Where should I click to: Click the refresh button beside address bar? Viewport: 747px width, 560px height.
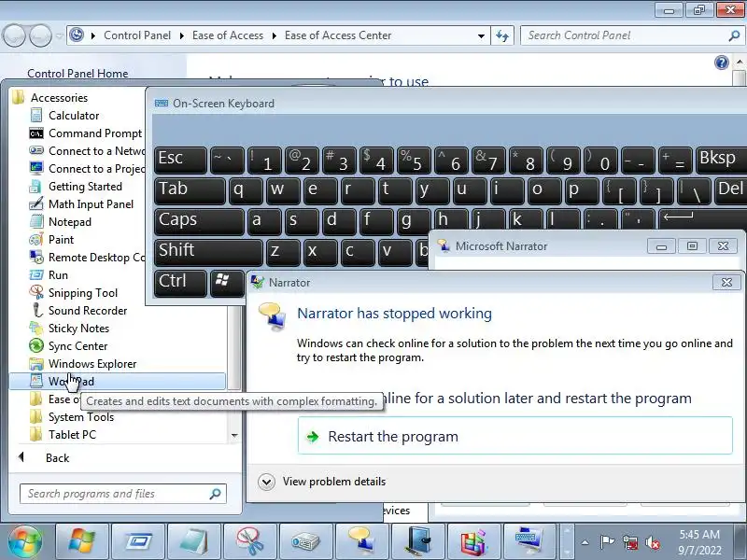(502, 35)
